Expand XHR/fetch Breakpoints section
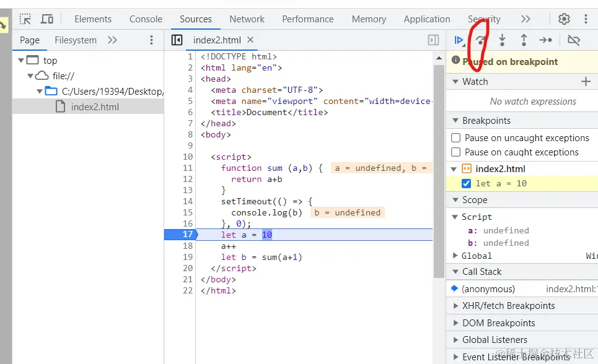Image resolution: width=598 pixels, height=364 pixels. [455, 306]
